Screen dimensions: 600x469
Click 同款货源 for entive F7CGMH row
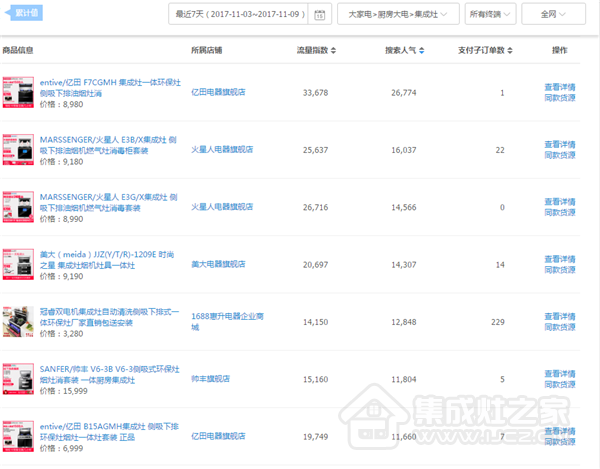tap(560, 98)
